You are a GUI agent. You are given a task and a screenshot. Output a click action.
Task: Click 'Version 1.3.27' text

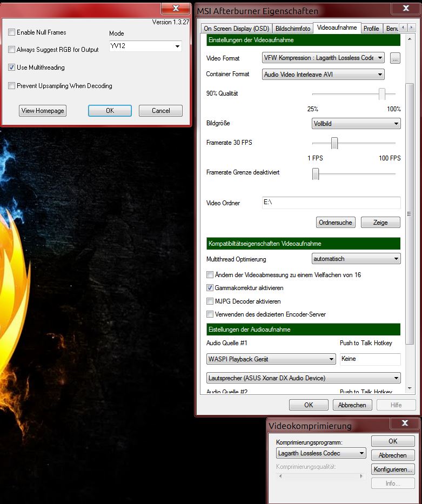pos(170,22)
